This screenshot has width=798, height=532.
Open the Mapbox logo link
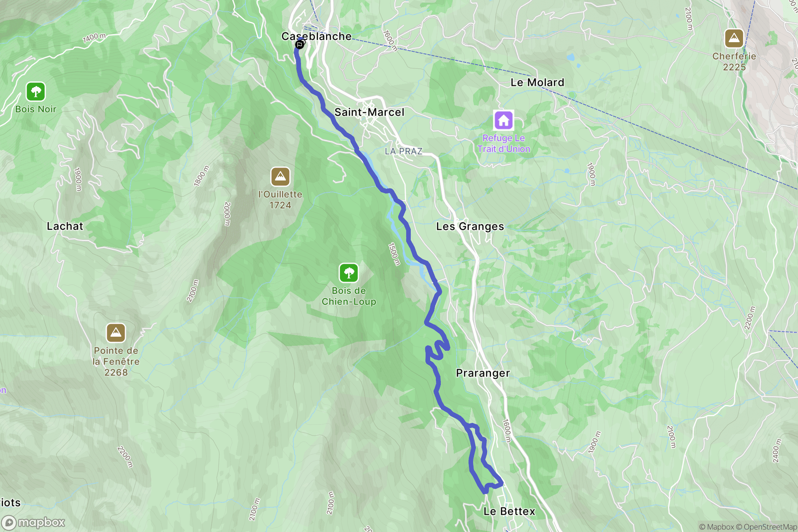click(x=33, y=523)
